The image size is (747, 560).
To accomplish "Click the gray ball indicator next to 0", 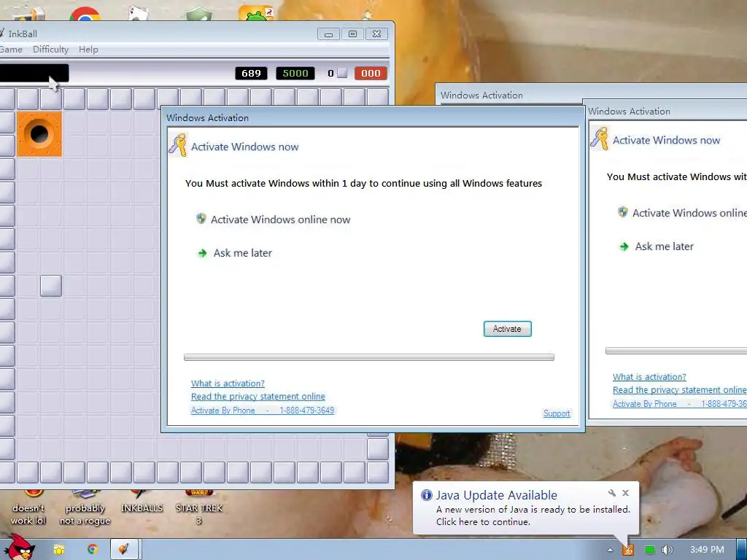I will (342, 74).
